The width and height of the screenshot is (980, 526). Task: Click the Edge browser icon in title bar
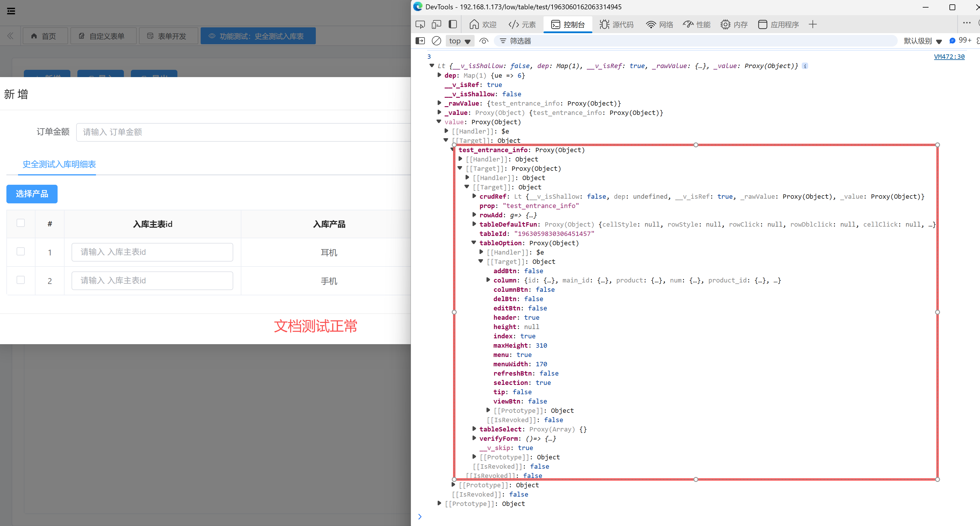[x=418, y=6]
